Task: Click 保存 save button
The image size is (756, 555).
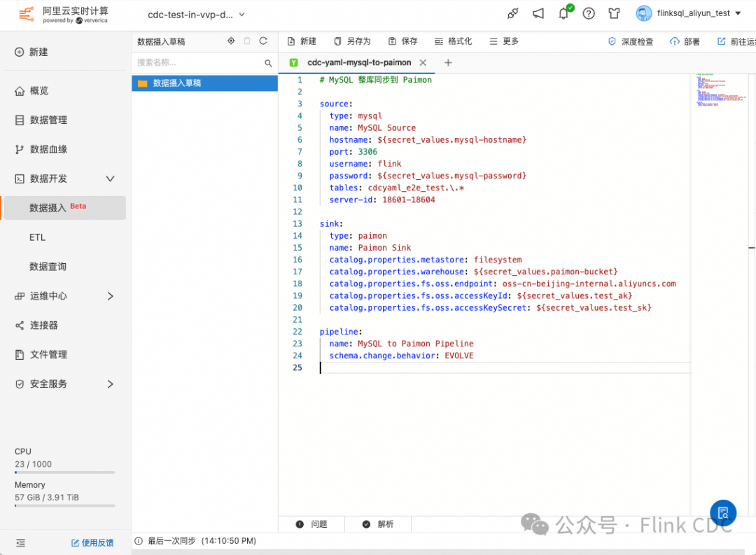Action: point(403,41)
